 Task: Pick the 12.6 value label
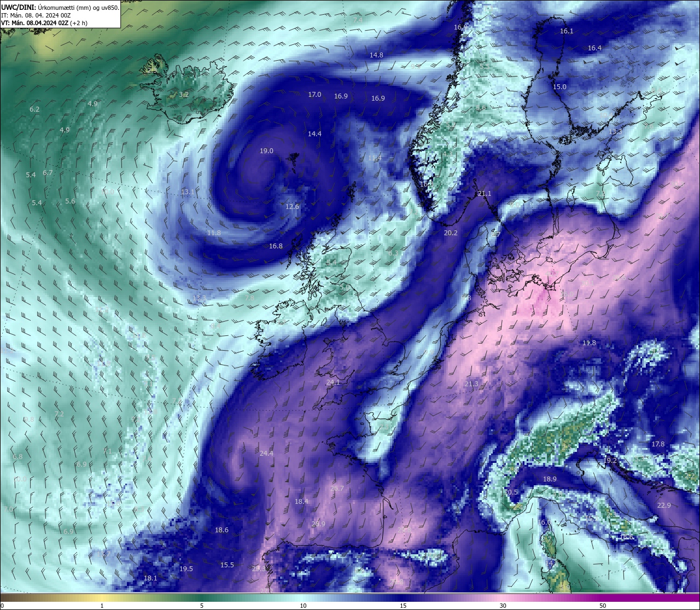pyautogui.click(x=293, y=207)
